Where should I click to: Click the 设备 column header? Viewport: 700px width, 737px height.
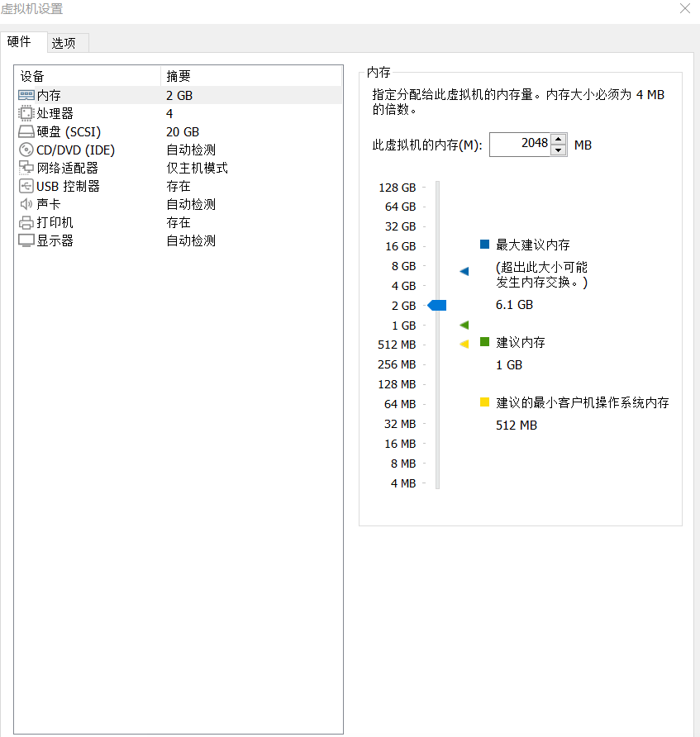(x=88, y=76)
